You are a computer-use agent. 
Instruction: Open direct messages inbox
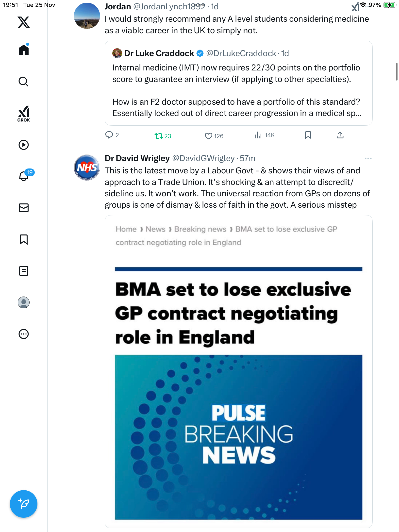click(24, 208)
